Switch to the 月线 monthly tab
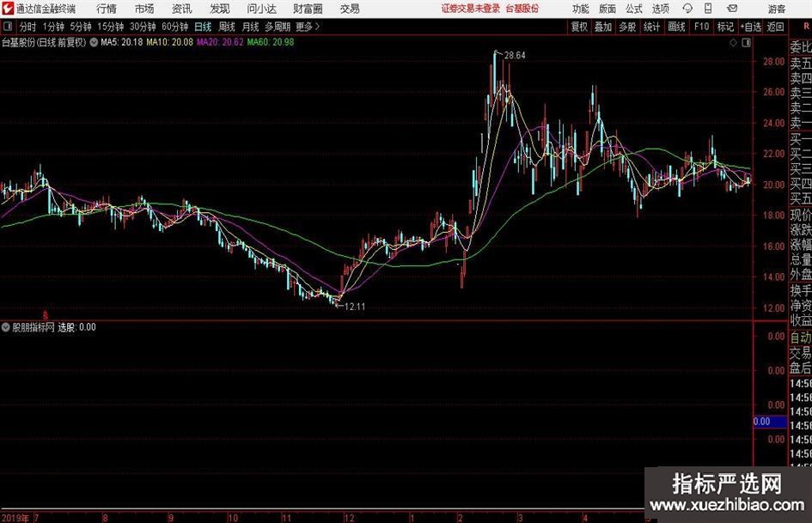The height and width of the screenshot is (523, 812). tap(250, 27)
